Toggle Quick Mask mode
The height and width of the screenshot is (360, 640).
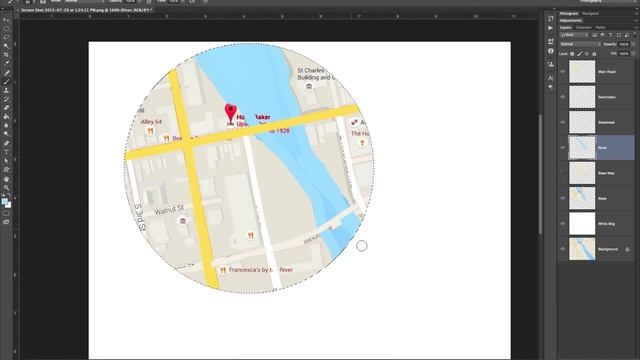coord(6,213)
